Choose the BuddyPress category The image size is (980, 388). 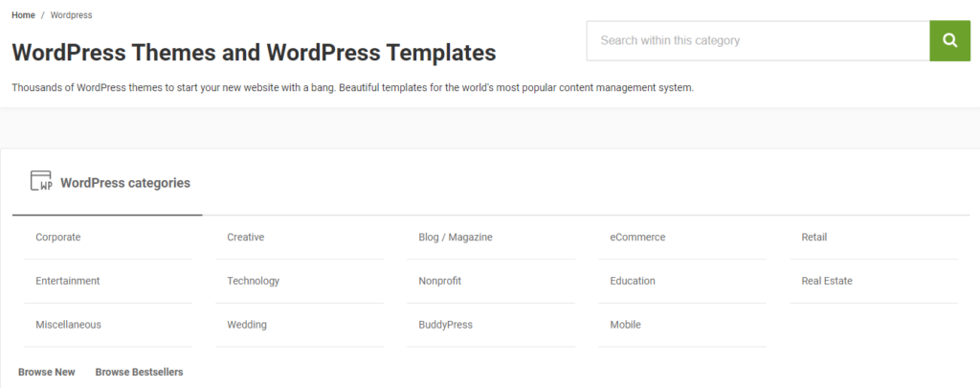(x=446, y=325)
